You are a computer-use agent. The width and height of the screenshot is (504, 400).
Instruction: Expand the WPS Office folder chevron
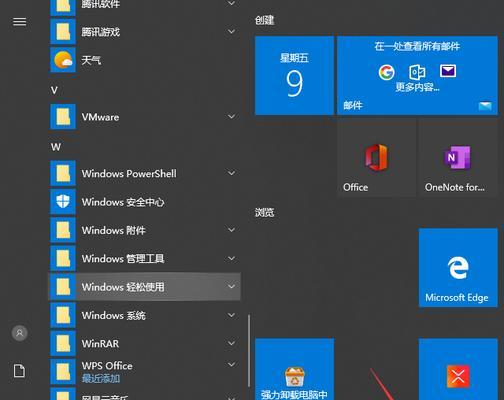[231, 365]
